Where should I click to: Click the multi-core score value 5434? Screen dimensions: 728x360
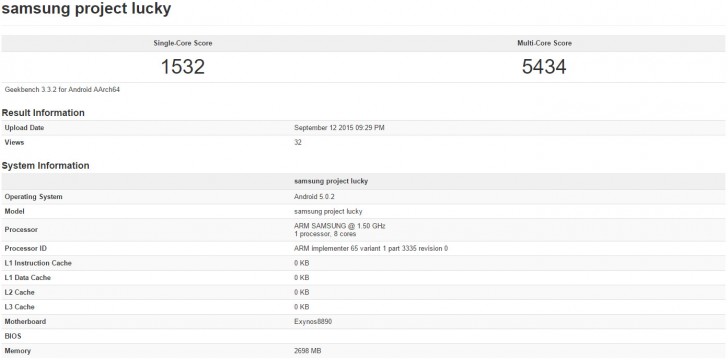544,67
